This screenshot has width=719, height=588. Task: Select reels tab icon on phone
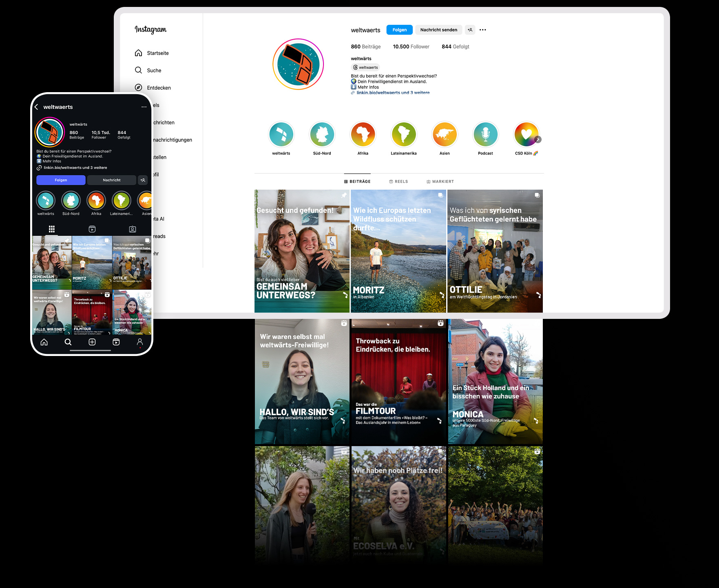click(x=92, y=229)
